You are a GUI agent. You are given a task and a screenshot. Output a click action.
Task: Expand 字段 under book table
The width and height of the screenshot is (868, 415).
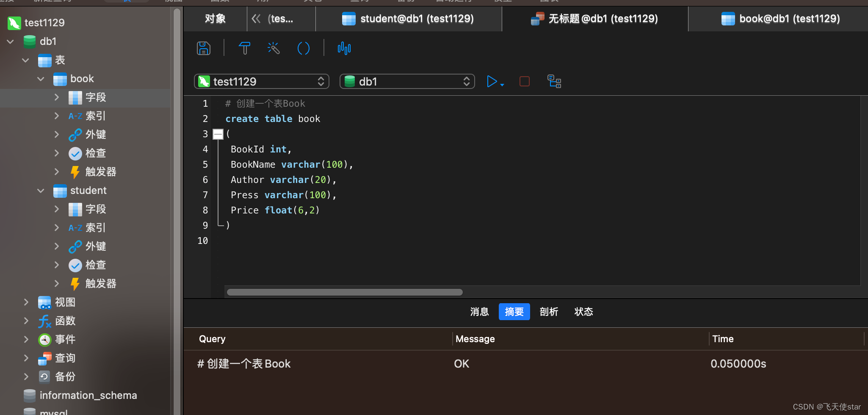(x=57, y=97)
